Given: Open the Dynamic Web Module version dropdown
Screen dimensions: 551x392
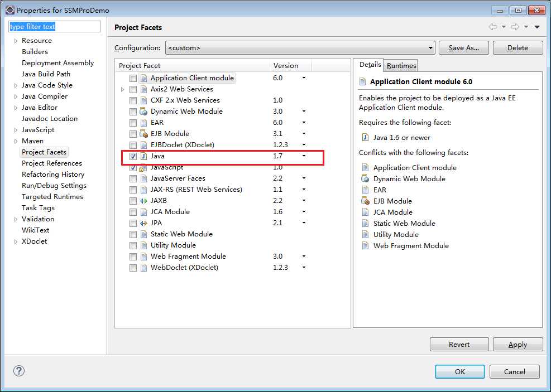Looking at the screenshot, I should (304, 112).
